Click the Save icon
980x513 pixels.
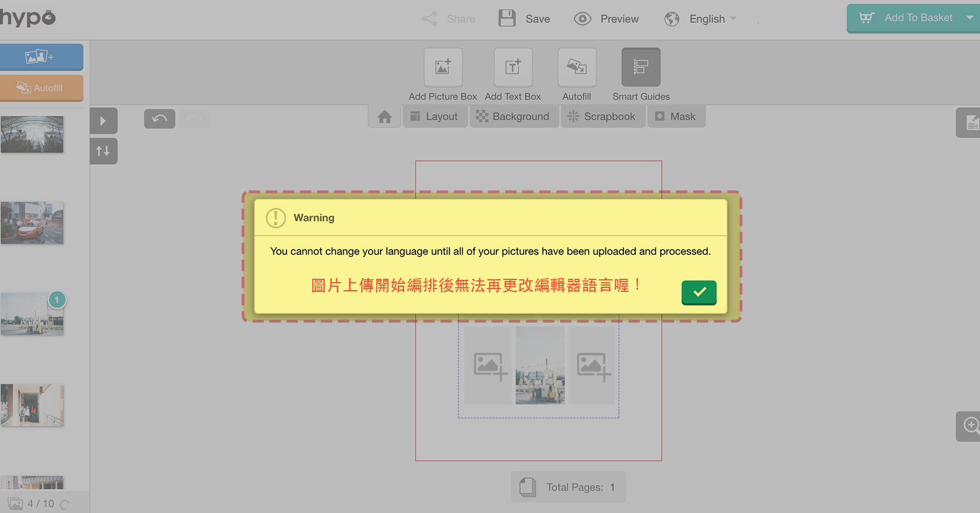point(507,18)
